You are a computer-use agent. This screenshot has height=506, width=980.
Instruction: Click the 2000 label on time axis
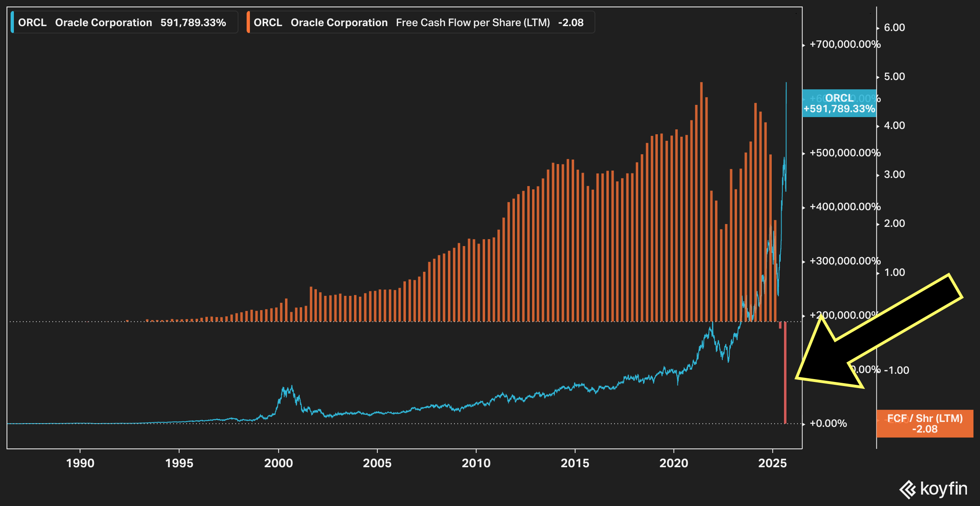(x=278, y=463)
